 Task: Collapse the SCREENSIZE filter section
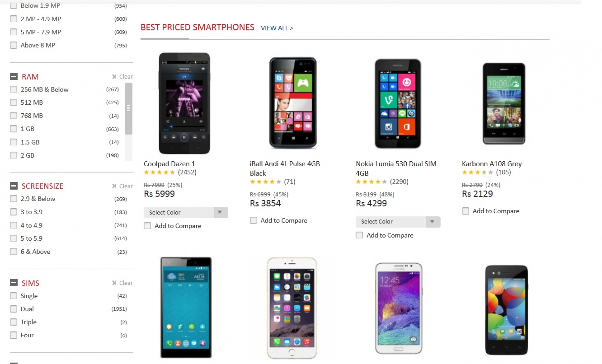(13, 186)
